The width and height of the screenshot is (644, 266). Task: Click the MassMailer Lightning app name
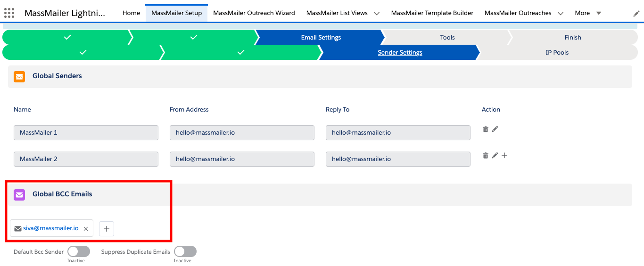point(65,13)
